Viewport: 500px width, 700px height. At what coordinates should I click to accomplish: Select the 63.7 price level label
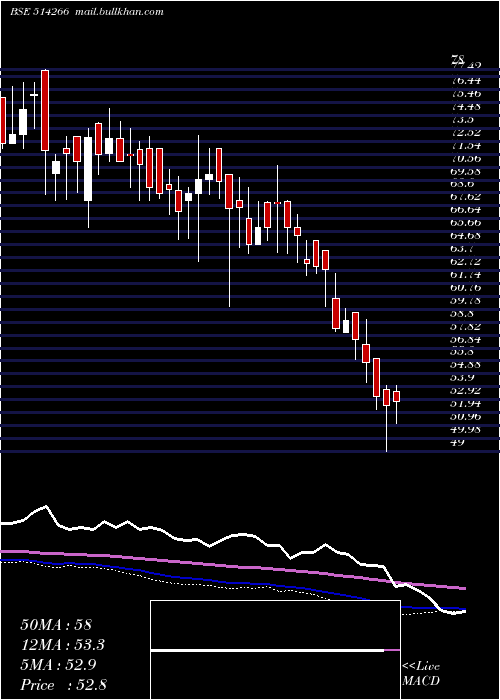point(461,249)
